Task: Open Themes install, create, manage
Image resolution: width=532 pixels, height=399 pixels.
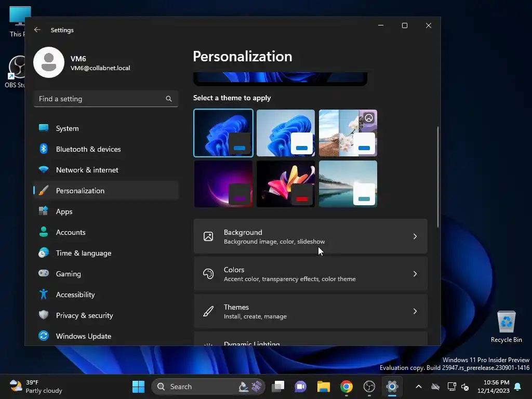Action: coord(311,311)
